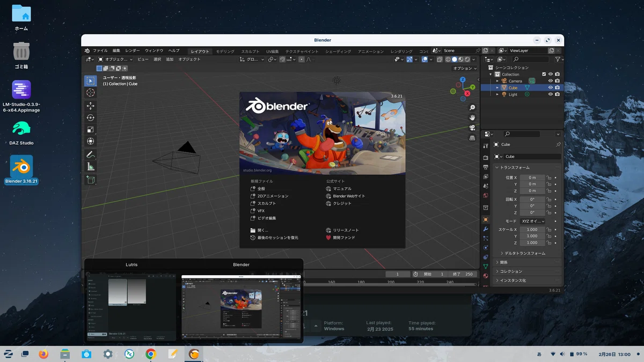
Task: Toggle the camera view icon
Action: coord(472,128)
